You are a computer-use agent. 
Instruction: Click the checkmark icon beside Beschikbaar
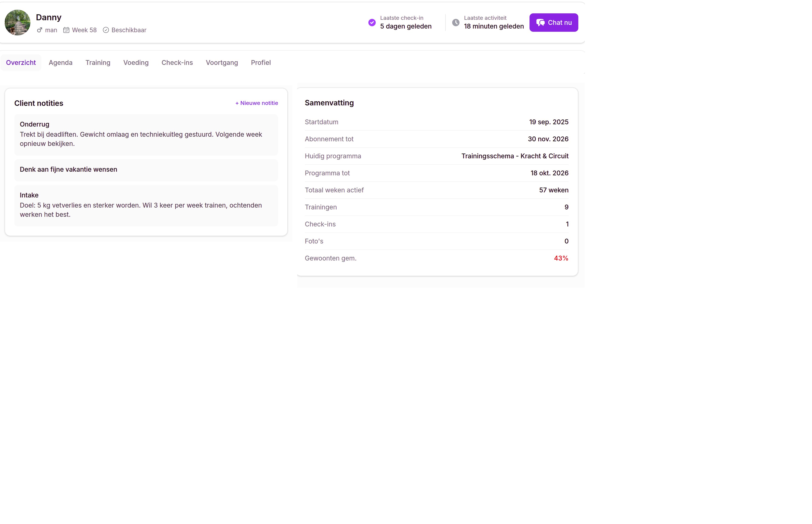(x=106, y=30)
